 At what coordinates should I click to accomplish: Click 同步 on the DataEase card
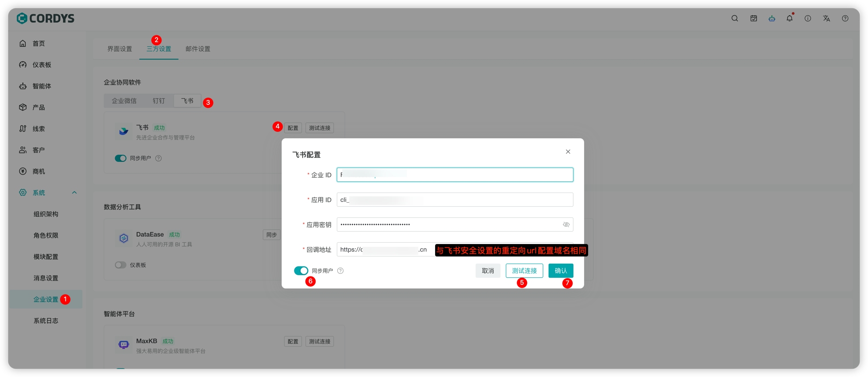pos(271,235)
